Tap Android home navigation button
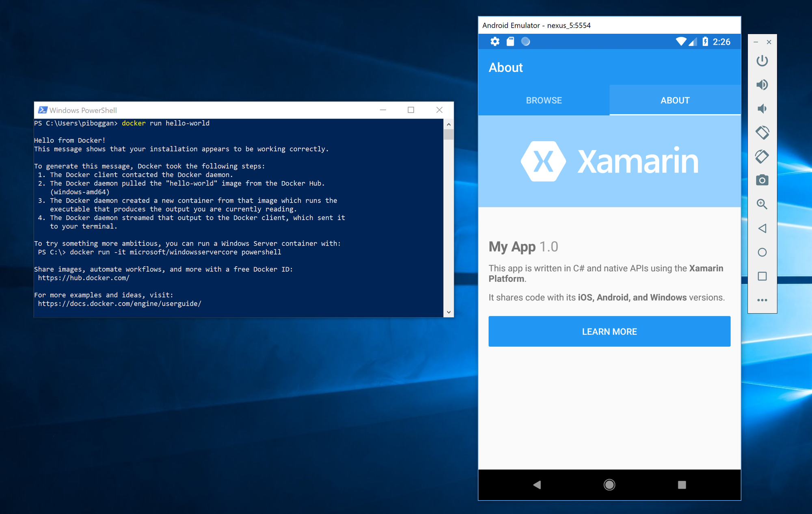Viewport: 812px width, 514px height. pyautogui.click(x=609, y=485)
